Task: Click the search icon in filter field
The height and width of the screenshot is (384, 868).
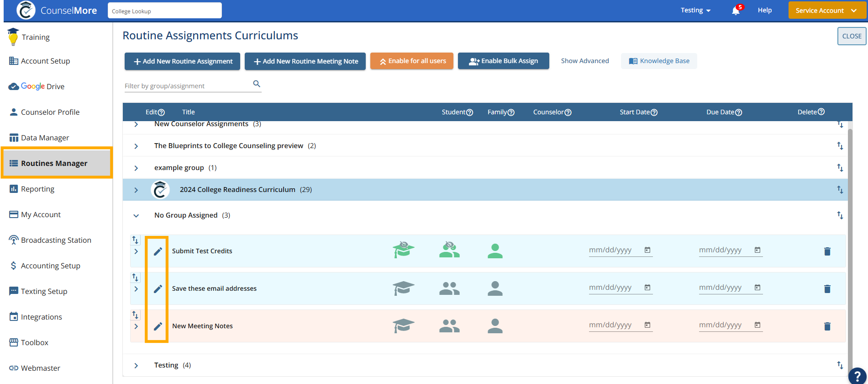Action: pos(257,84)
